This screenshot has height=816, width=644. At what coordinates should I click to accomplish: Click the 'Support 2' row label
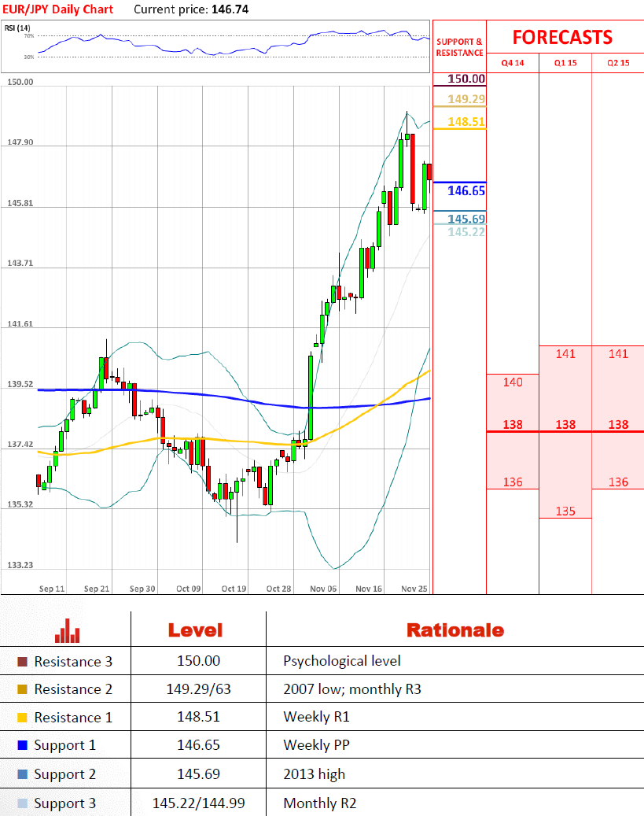click(x=65, y=774)
